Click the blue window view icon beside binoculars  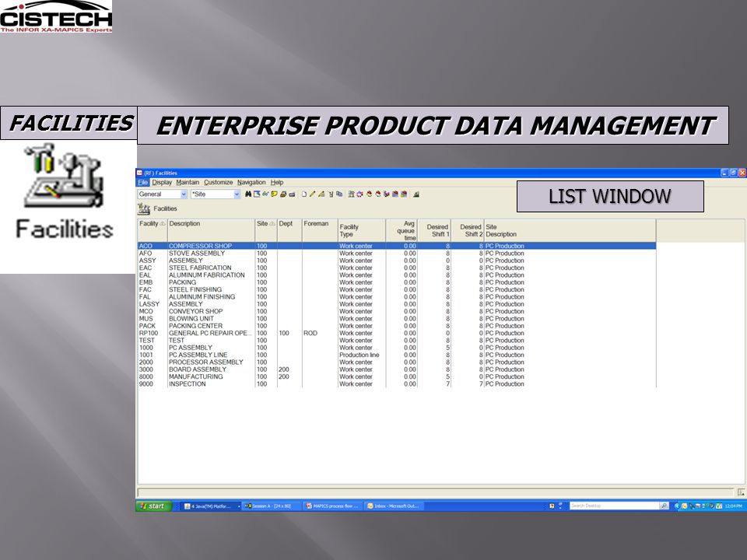[257, 194]
